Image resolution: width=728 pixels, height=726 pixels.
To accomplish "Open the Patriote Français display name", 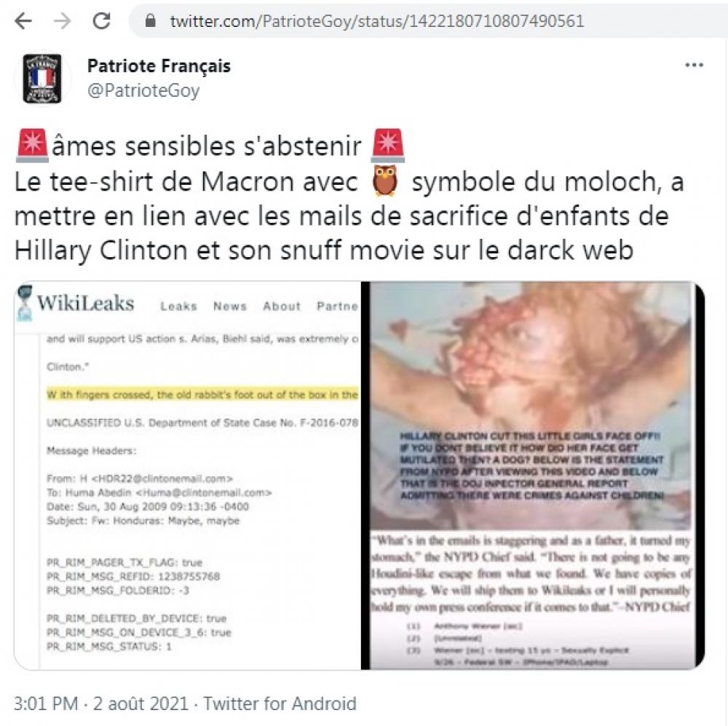I will tap(159, 66).
